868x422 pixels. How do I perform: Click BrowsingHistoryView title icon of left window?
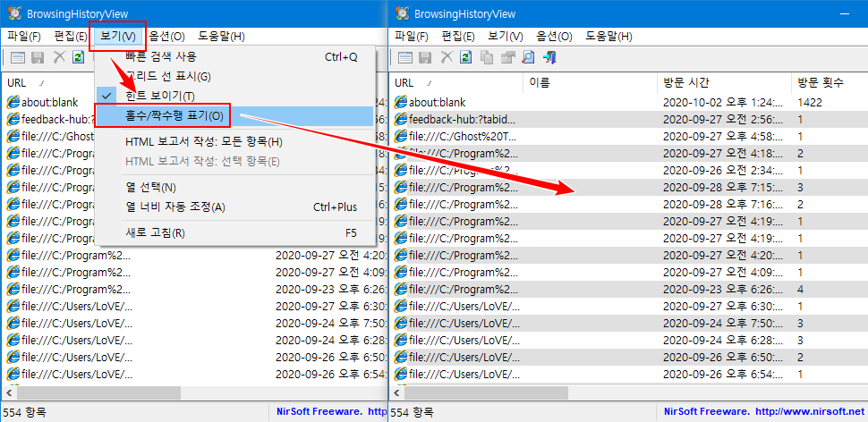click(x=14, y=13)
